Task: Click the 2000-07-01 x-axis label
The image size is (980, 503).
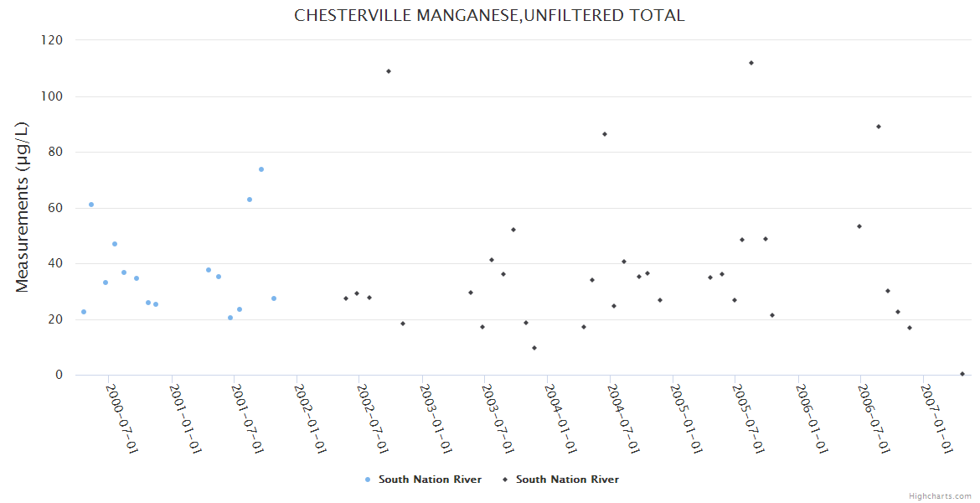Action: (x=122, y=419)
